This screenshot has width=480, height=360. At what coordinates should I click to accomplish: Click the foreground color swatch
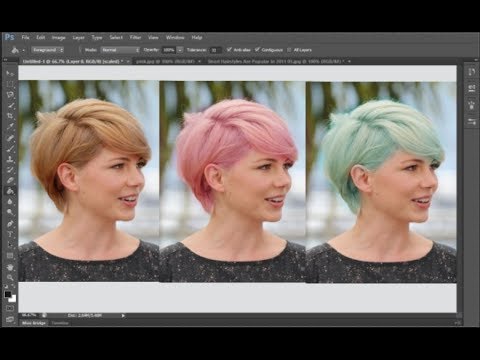click(x=8, y=294)
